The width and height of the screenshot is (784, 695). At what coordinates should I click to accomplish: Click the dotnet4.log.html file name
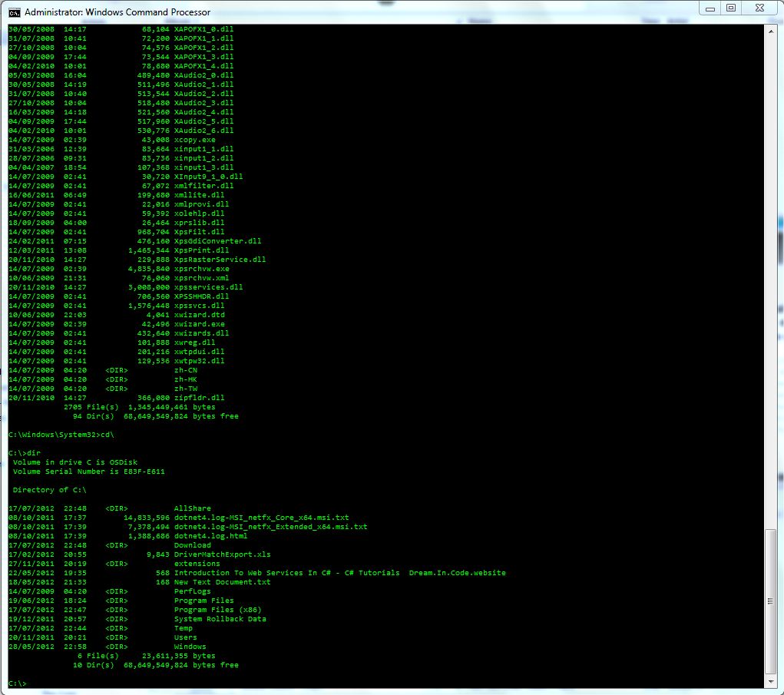tap(210, 537)
